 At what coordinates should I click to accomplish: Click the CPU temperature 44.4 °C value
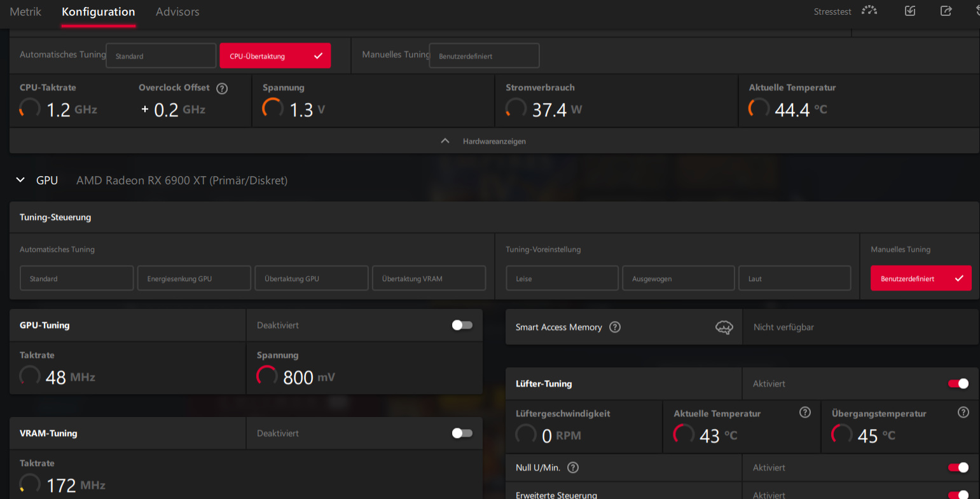(801, 110)
